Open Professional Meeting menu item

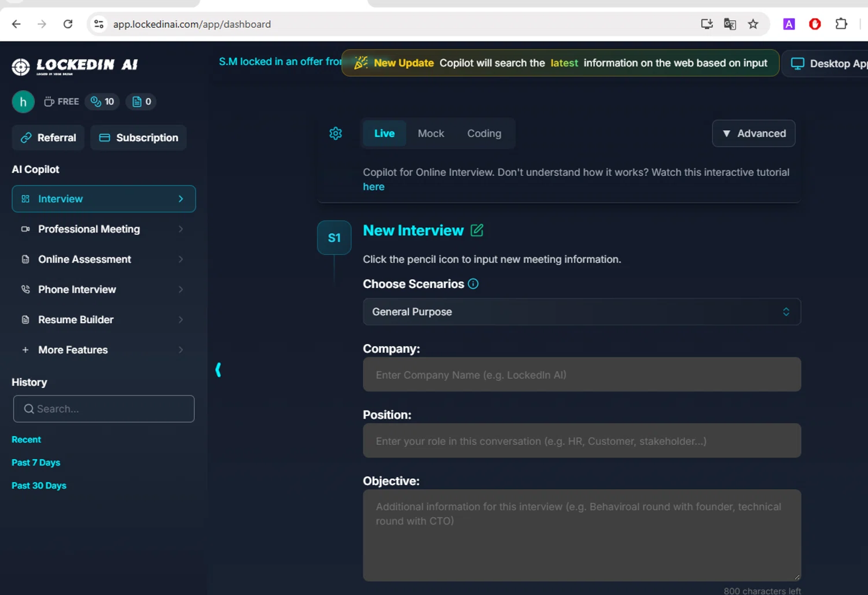[x=104, y=229]
